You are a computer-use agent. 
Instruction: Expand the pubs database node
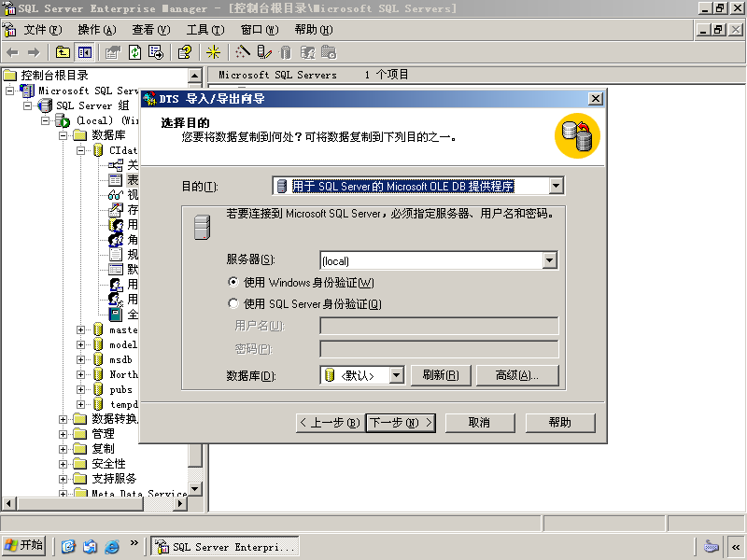(80, 389)
